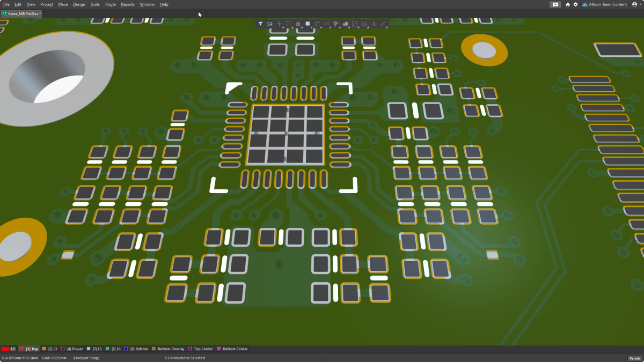
Task: Open the Reports menu
Action: click(x=127, y=4)
